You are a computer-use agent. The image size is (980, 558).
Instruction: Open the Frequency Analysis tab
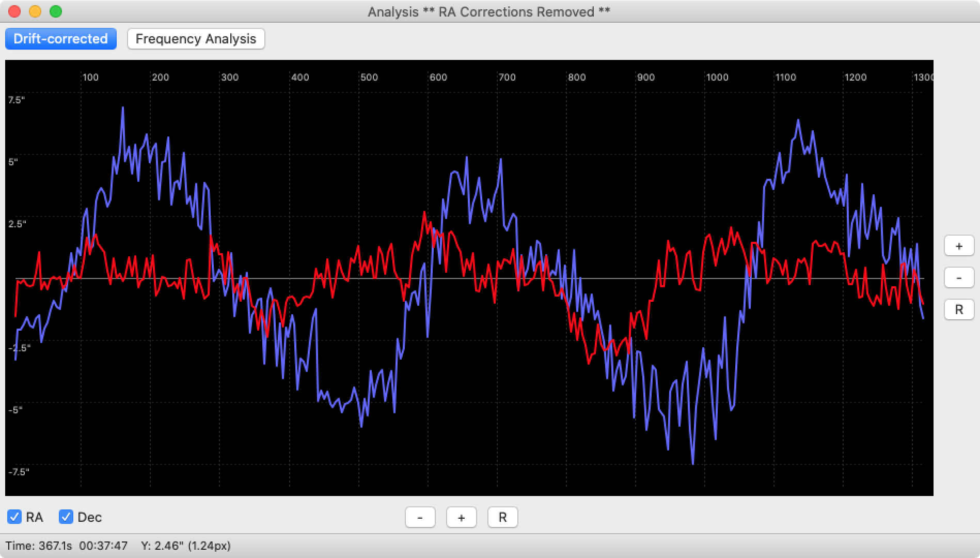click(x=196, y=39)
